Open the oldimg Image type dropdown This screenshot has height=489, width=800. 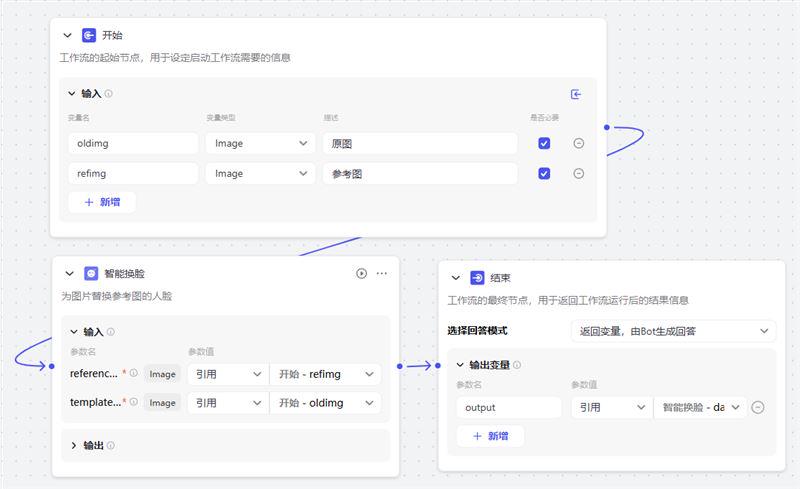[x=261, y=143]
